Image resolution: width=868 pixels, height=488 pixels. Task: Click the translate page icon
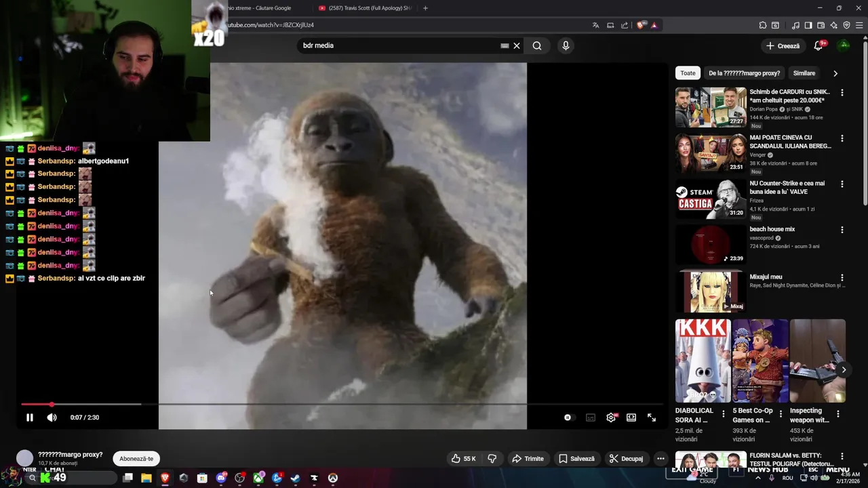[595, 25]
